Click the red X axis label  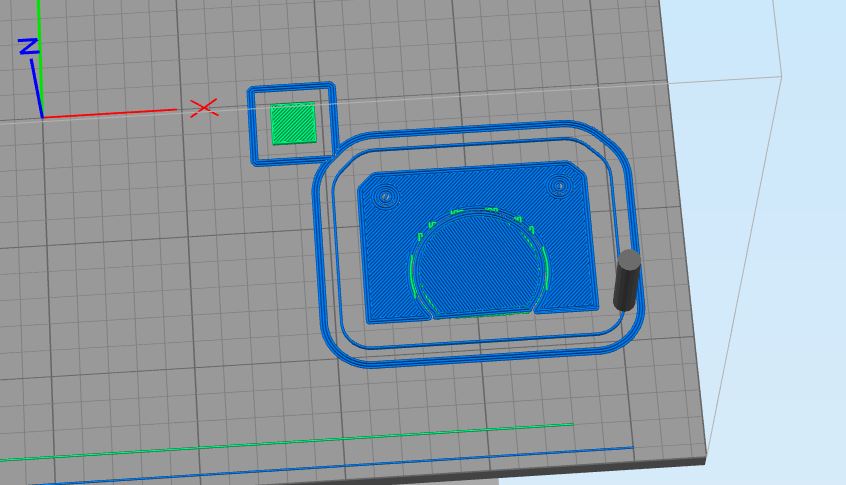(x=204, y=108)
